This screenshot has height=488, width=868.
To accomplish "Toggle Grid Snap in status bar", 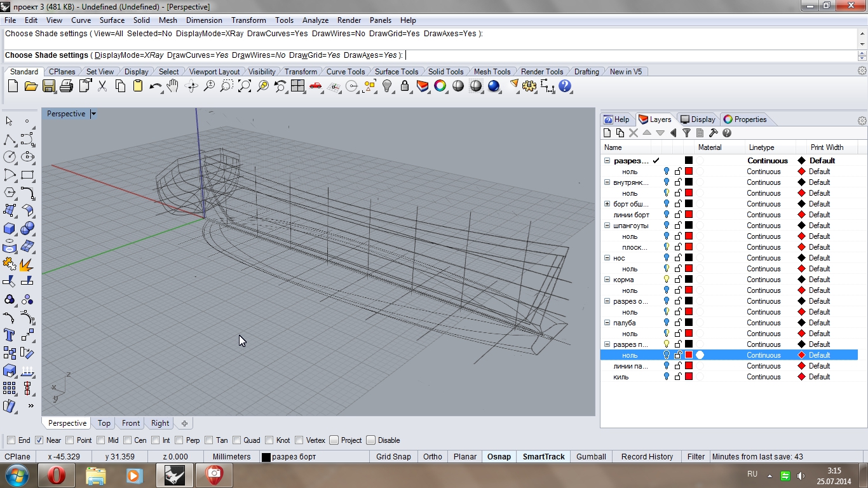I will (393, 457).
